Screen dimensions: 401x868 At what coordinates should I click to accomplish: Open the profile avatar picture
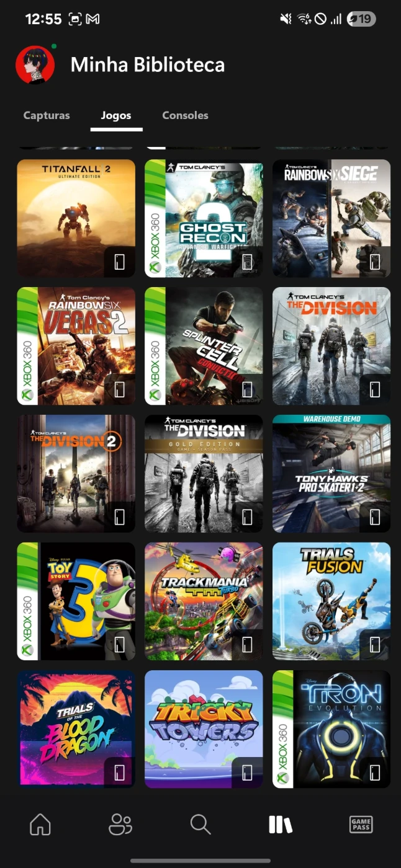pos(35,64)
